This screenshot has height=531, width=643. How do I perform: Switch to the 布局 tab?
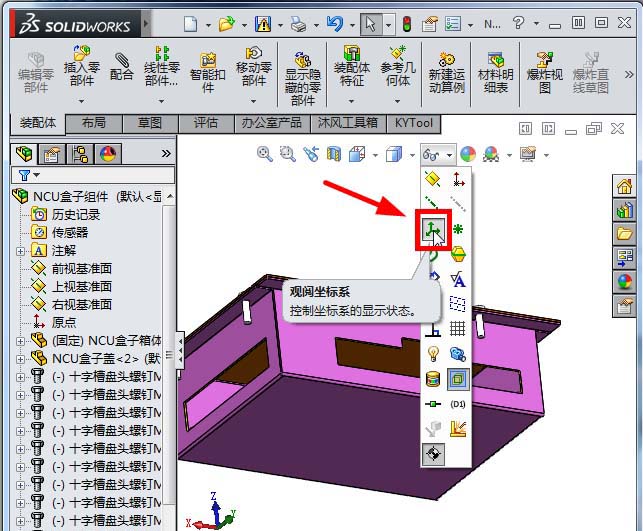tap(93, 123)
